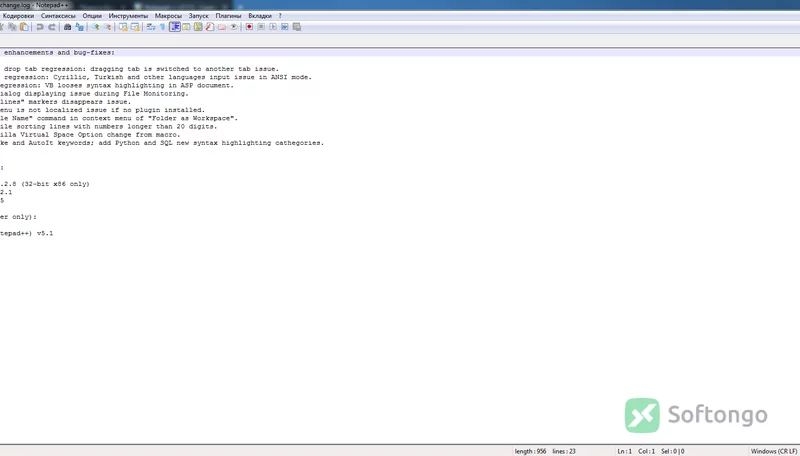Open the Replace dialog icon
The height and width of the screenshot is (456, 800).
point(80,27)
